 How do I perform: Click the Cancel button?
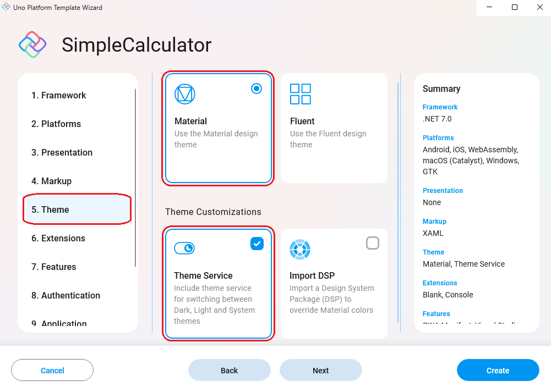[x=52, y=370]
